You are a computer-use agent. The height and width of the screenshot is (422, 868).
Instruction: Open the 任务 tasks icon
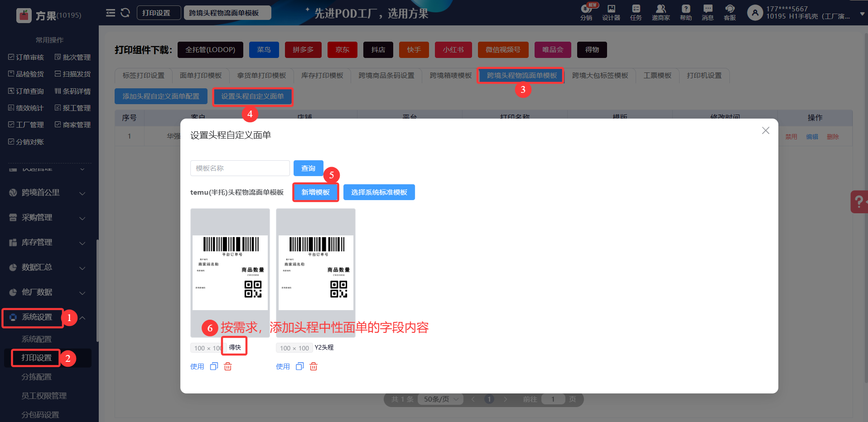636,12
